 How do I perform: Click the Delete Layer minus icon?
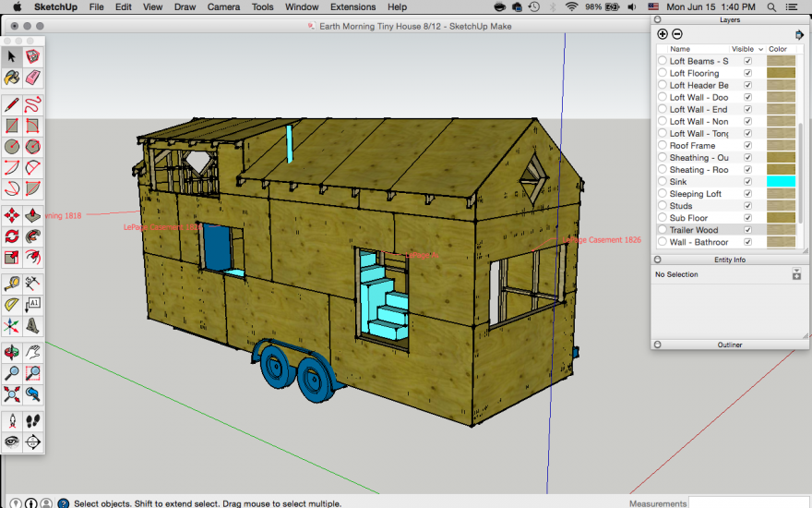point(677,34)
